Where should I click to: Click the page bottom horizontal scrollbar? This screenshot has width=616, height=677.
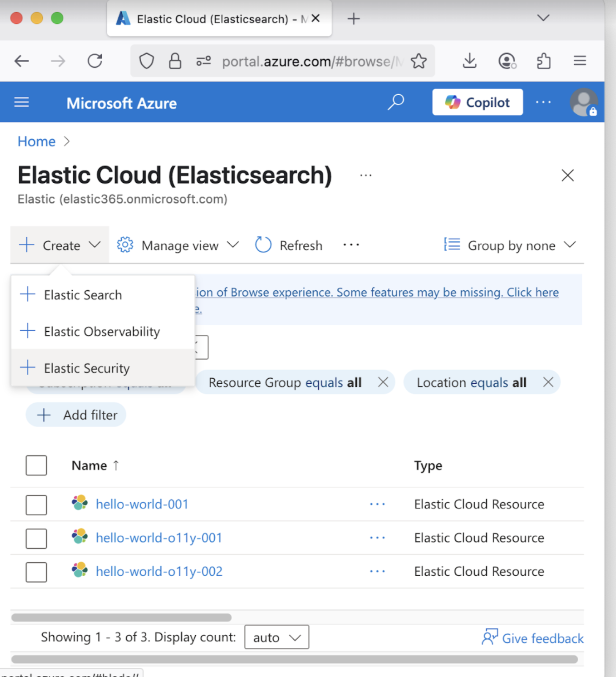pos(294,659)
